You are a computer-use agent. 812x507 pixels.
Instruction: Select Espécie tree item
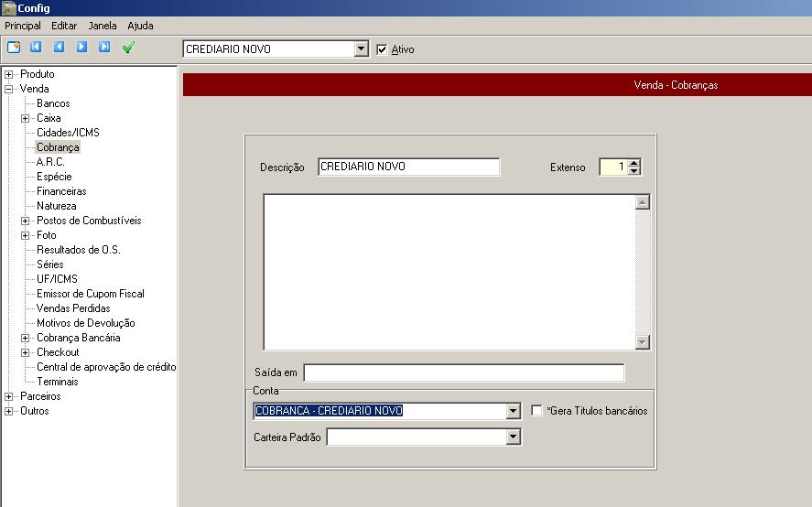[54, 177]
